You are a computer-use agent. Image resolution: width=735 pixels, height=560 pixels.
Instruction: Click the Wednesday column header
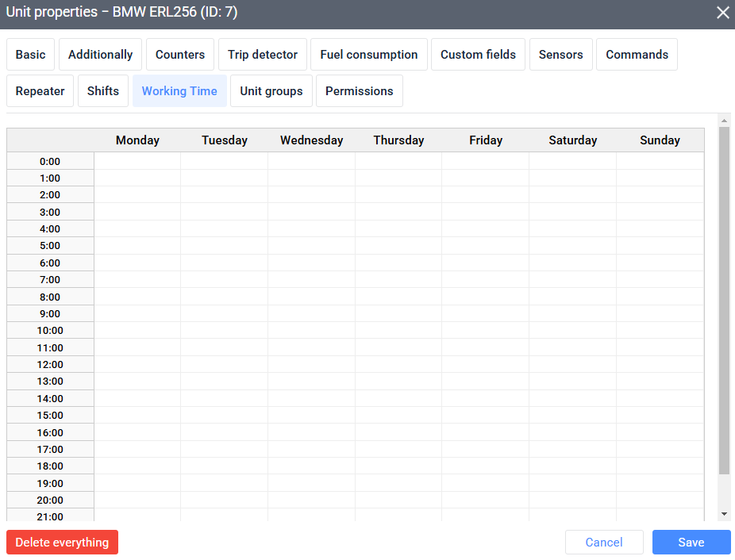point(311,140)
